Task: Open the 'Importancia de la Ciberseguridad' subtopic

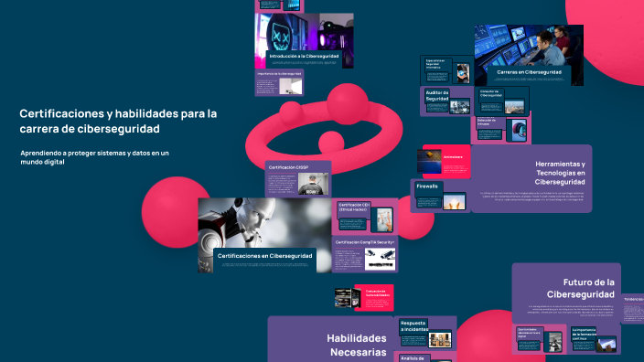Action: pyautogui.click(x=279, y=82)
